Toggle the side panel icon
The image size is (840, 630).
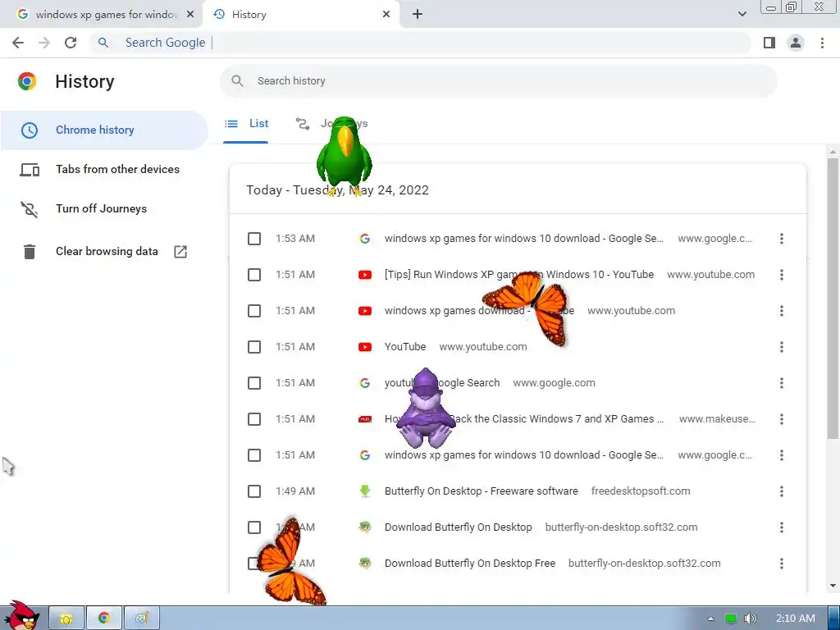[x=769, y=43]
